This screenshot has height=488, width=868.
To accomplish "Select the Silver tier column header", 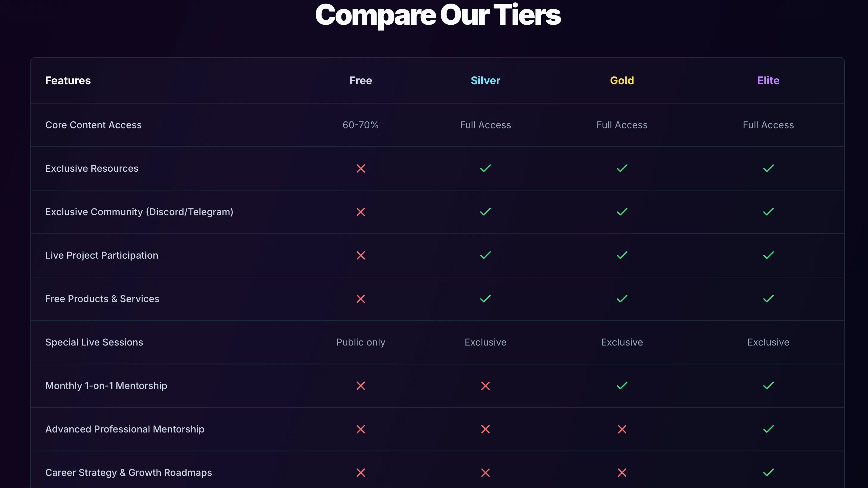I will (485, 81).
